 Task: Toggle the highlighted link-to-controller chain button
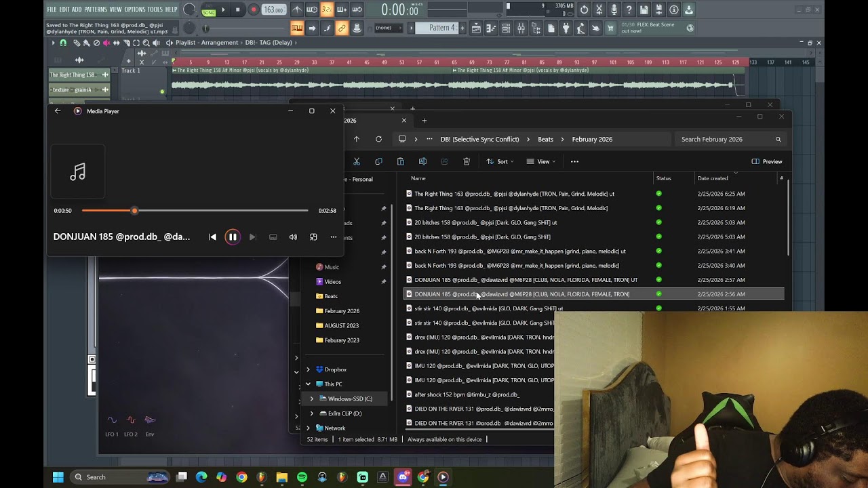pos(342,28)
